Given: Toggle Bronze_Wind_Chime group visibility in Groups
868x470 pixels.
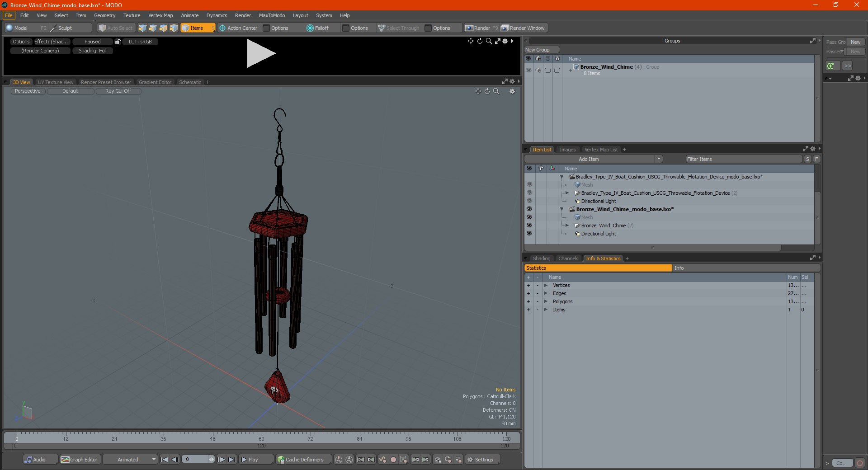Looking at the screenshot, I should (x=528, y=70).
